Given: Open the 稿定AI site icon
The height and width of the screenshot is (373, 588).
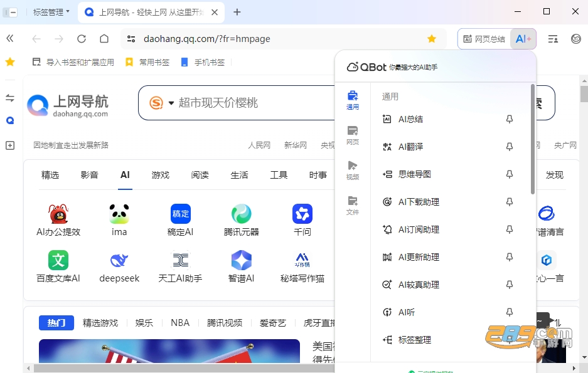Looking at the screenshot, I should (x=180, y=214).
